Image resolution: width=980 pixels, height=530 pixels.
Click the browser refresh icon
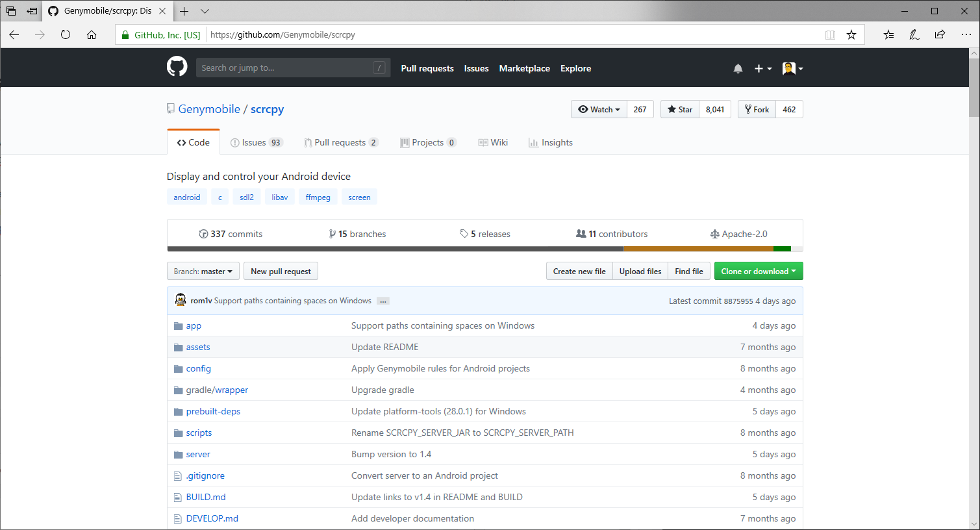[x=66, y=34]
